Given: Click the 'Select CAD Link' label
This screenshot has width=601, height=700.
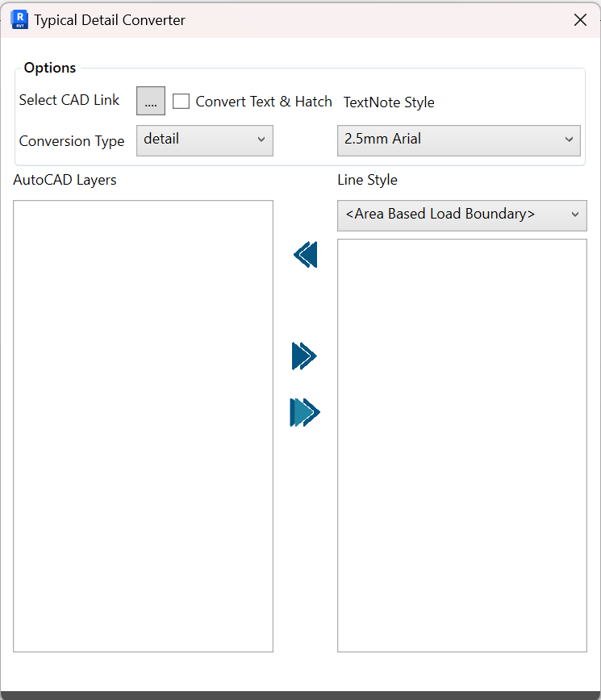Looking at the screenshot, I should pyautogui.click(x=69, y=100).
